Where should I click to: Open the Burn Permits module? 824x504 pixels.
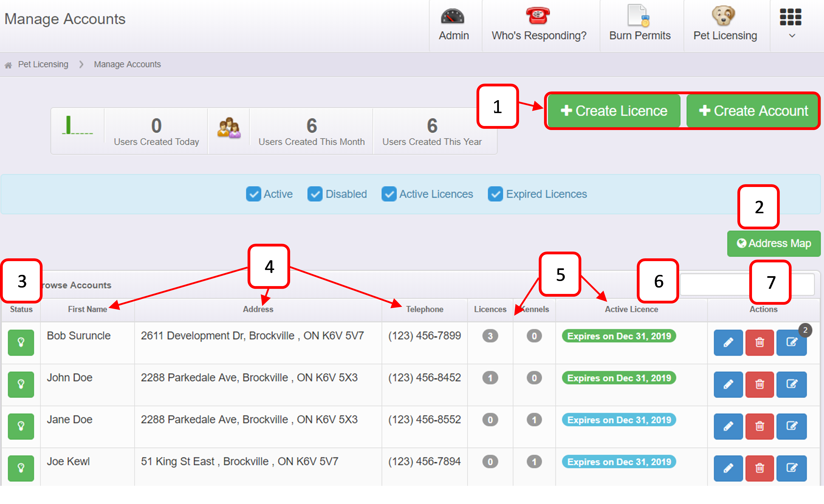point(639,25)
